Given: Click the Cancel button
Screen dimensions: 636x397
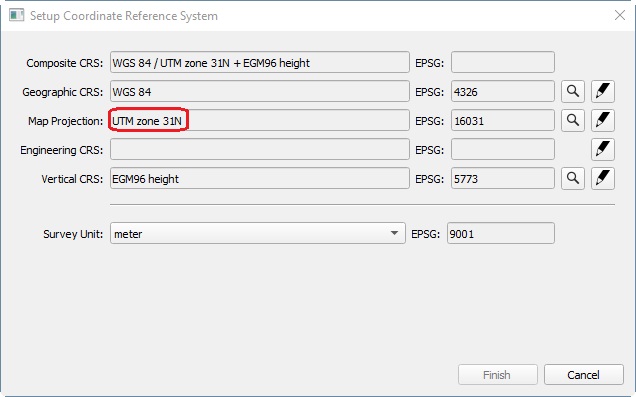Looking at the screenshot, I should [x=583, y=375].
